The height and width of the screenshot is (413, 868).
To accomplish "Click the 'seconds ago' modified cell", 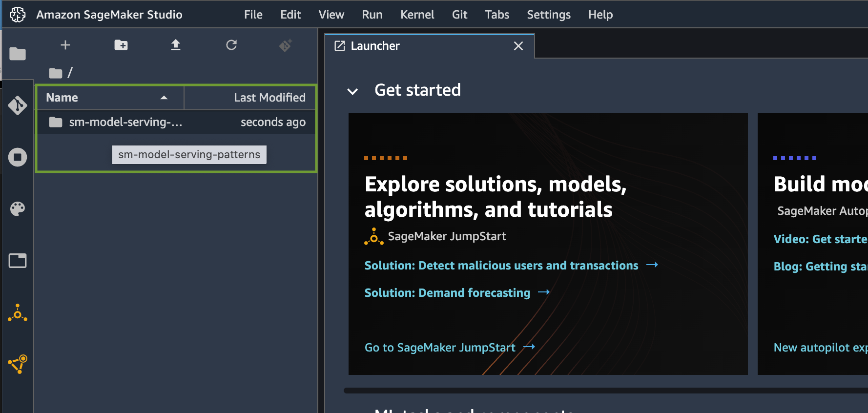I will pos(273,122).
